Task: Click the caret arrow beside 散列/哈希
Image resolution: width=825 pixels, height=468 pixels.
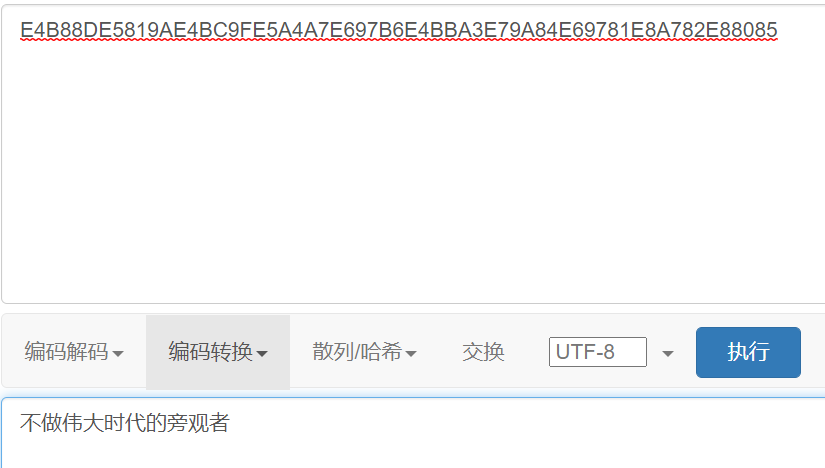Action: tap(411, 354)
